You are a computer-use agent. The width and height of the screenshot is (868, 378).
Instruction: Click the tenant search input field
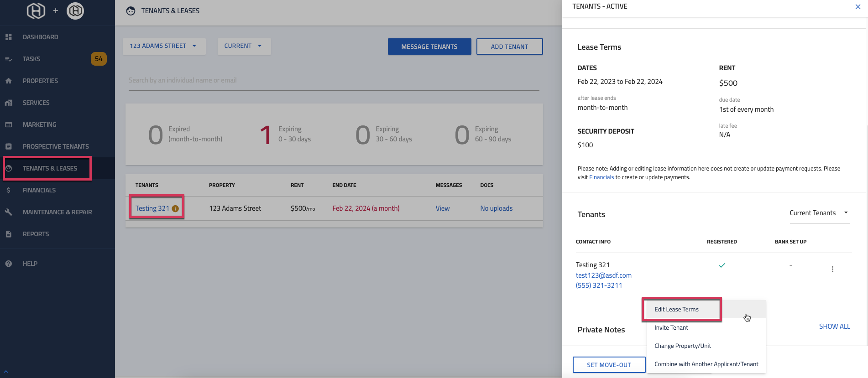click(333, 80)
